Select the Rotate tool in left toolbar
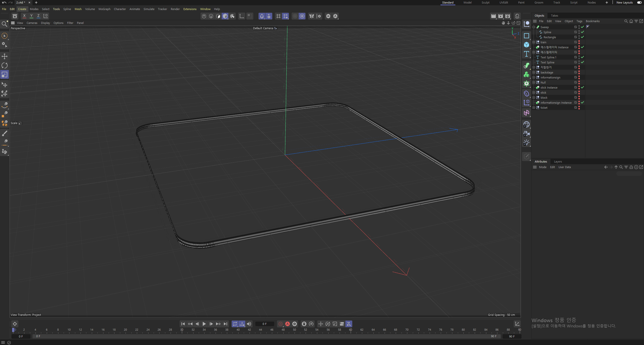This screenshot has height=345, width=644. click(x=5, y=65)
